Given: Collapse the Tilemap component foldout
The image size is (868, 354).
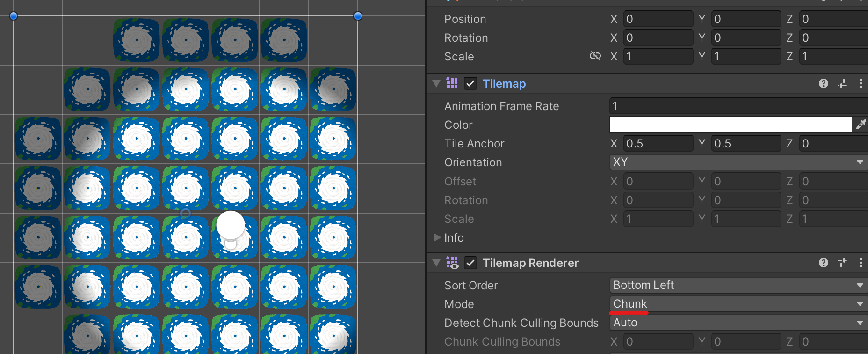Looking at the screenshot, I should click(436, 83).
